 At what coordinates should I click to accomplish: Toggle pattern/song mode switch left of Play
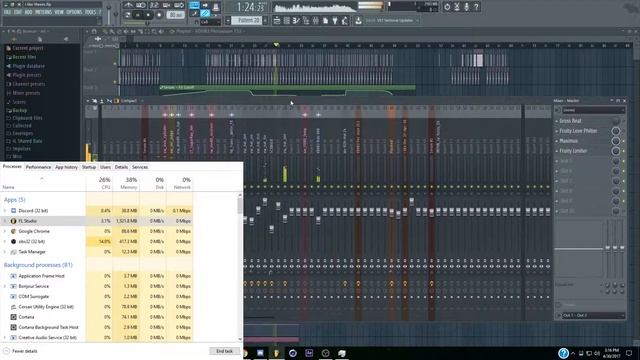pos(128,15)
